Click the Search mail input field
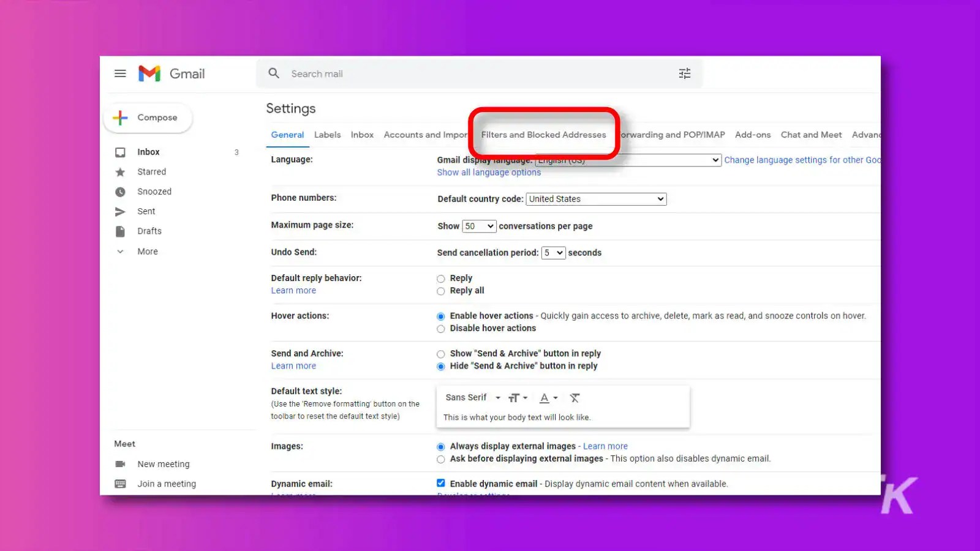 [367, 73]
